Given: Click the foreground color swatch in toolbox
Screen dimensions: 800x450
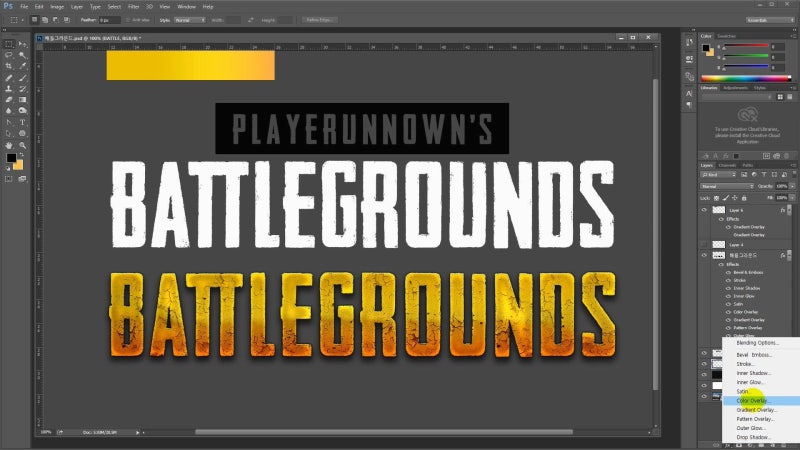Looking at the screenshot, I should 11,158.
